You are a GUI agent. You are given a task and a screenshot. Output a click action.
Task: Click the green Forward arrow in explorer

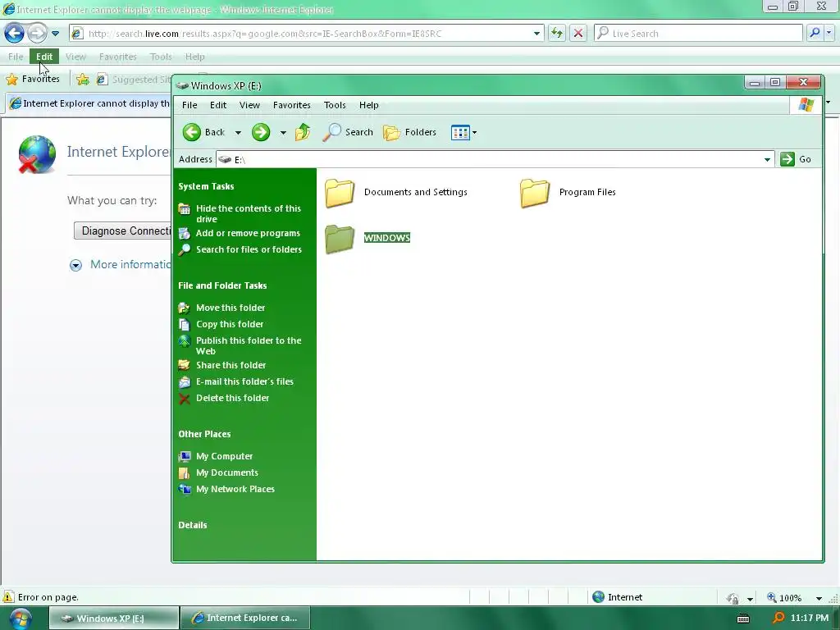[x=261, y=132]
